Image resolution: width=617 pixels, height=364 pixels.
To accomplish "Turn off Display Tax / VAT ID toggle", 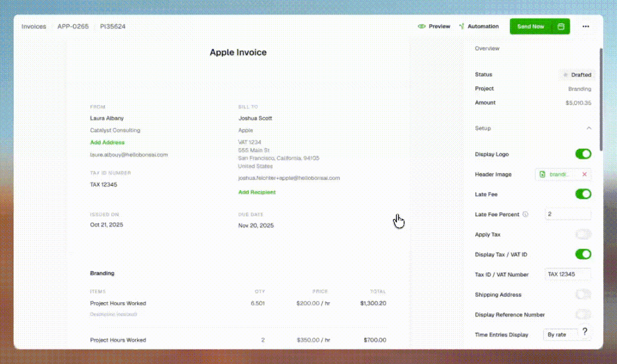I will point(583,254).
